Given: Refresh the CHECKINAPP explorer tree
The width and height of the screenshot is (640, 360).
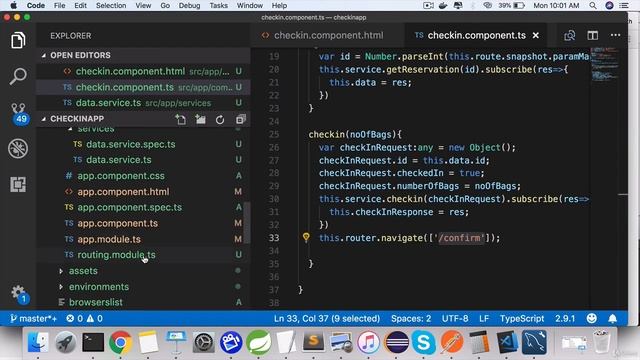Looking at the screenshot, I should click(x=220, y=120).
